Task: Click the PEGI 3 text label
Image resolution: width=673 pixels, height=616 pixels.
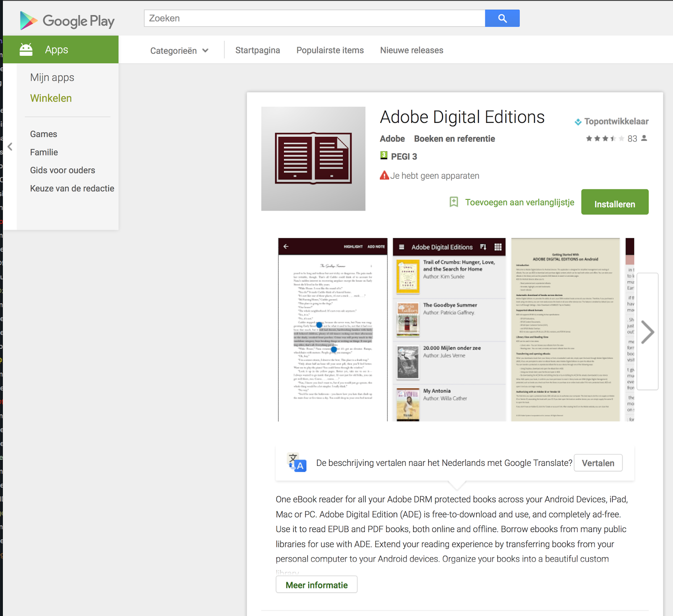Action: coord(404,157)
